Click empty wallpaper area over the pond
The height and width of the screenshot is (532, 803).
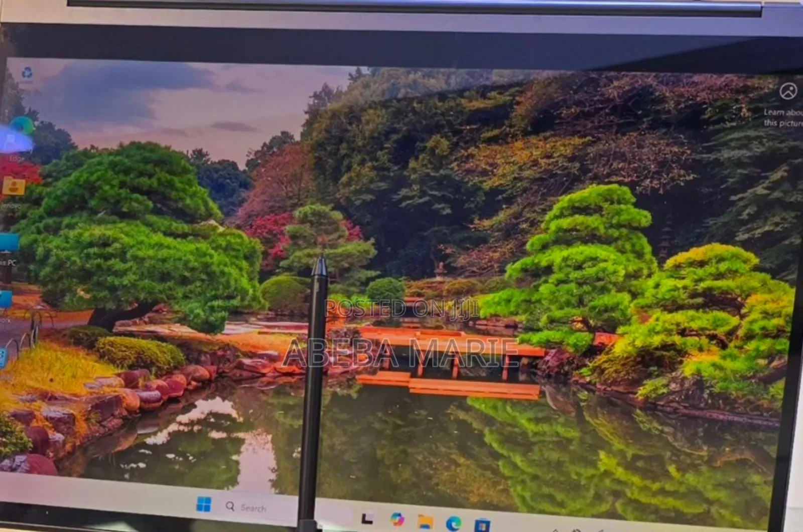click(x=401, y=441)
